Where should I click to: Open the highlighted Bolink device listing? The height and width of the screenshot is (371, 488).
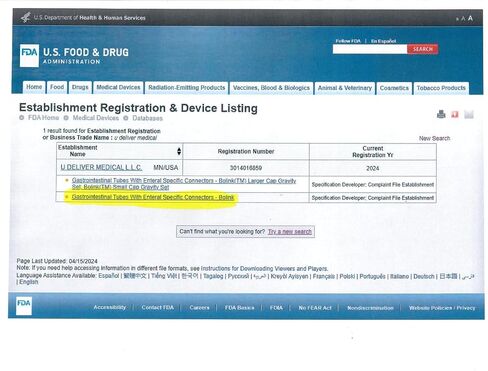(x=153, y=197)
